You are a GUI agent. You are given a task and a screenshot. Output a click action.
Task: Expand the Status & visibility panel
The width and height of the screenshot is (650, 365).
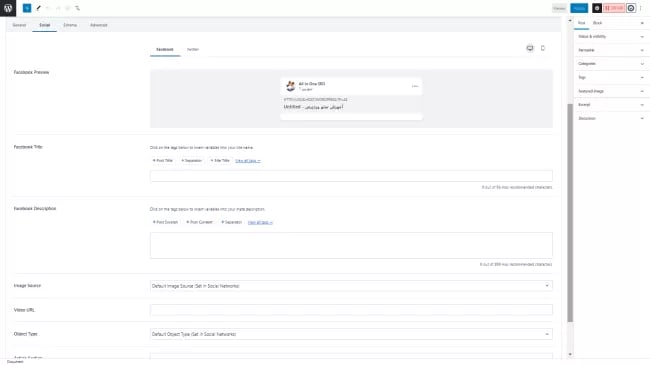[611, 36]
